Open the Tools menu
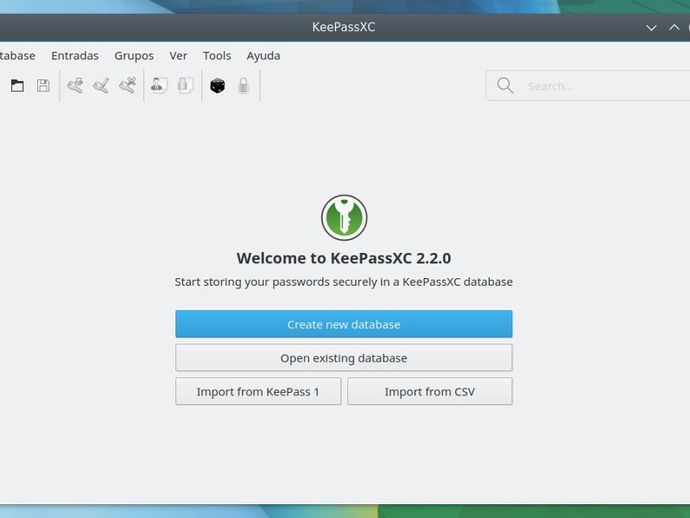This screenshot has width=690, height=518. (x=217, y=55)
